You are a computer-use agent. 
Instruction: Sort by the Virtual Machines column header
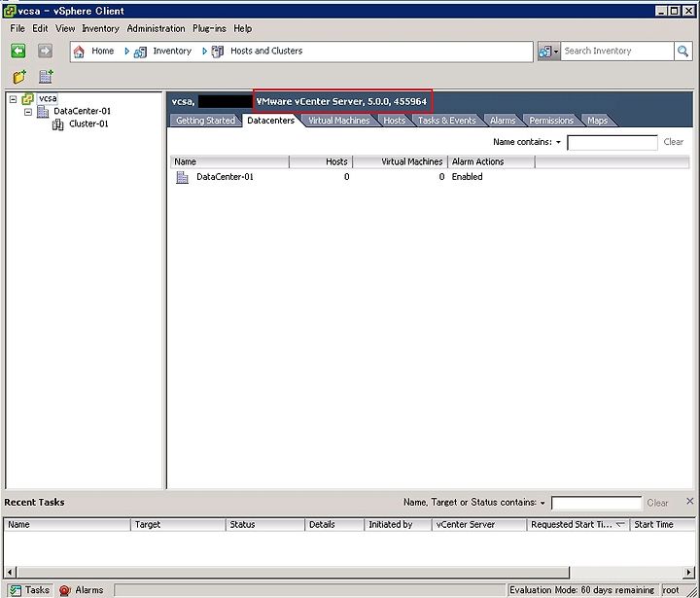400,161
